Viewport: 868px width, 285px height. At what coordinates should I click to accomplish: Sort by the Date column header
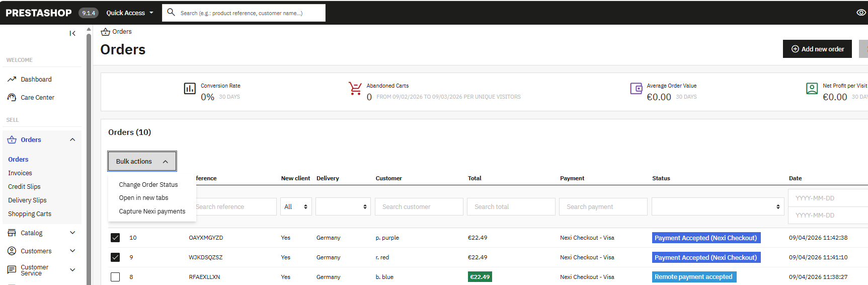795,178
